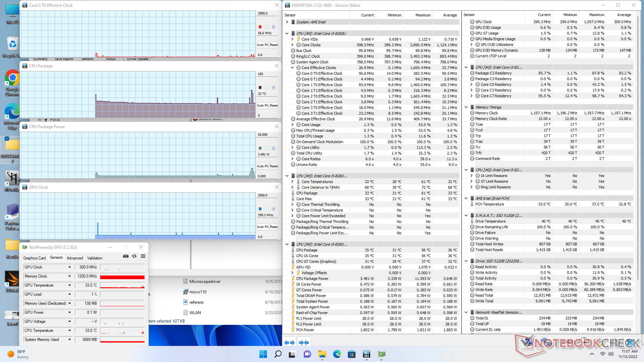Open Task View in the taskbar
644x362 pixels.
coord(292,354)
